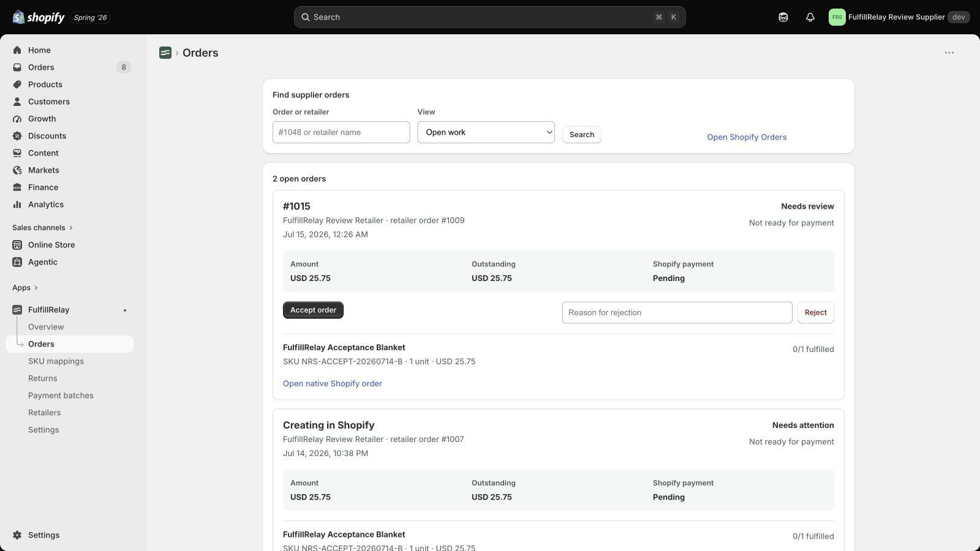980x551 pixels.
Task: Open native Shopify order link for #1015
Action: [333, 383]
